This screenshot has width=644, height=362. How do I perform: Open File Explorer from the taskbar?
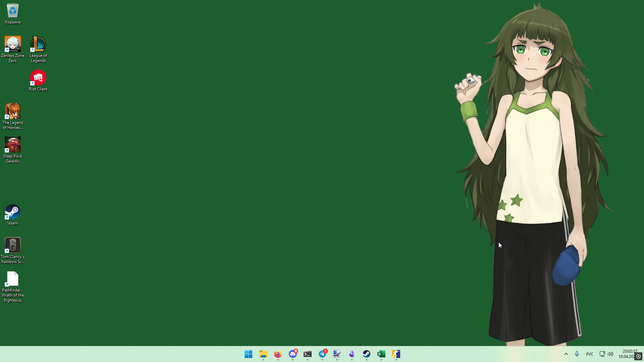point(263,354)
